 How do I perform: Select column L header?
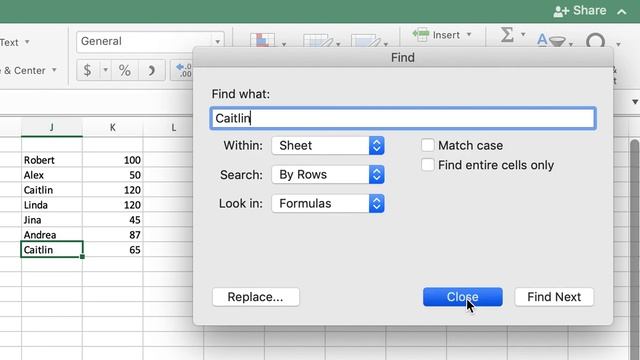[x=173, y=127]
